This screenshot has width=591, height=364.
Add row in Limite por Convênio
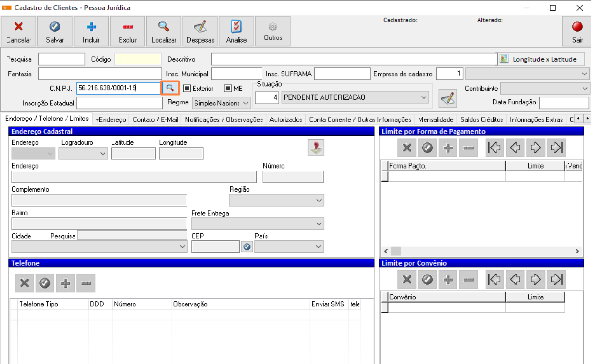tap(448, 280)
